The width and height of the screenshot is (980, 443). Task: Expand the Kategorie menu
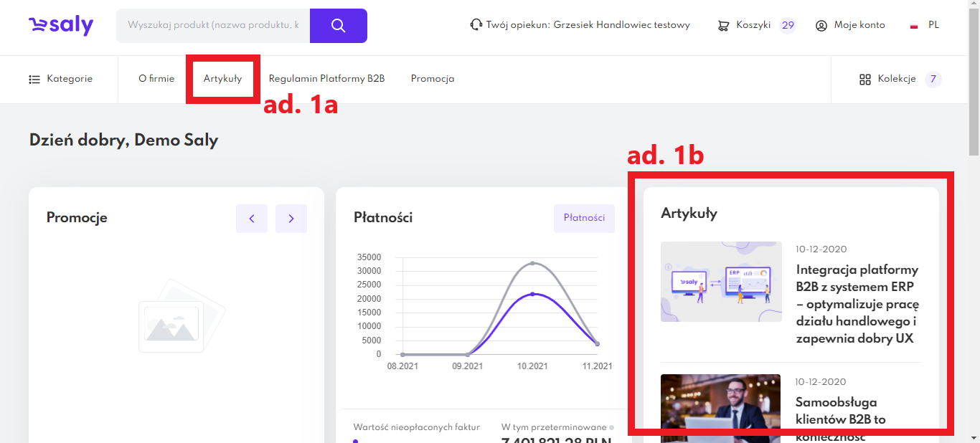[x=70, y=79]
